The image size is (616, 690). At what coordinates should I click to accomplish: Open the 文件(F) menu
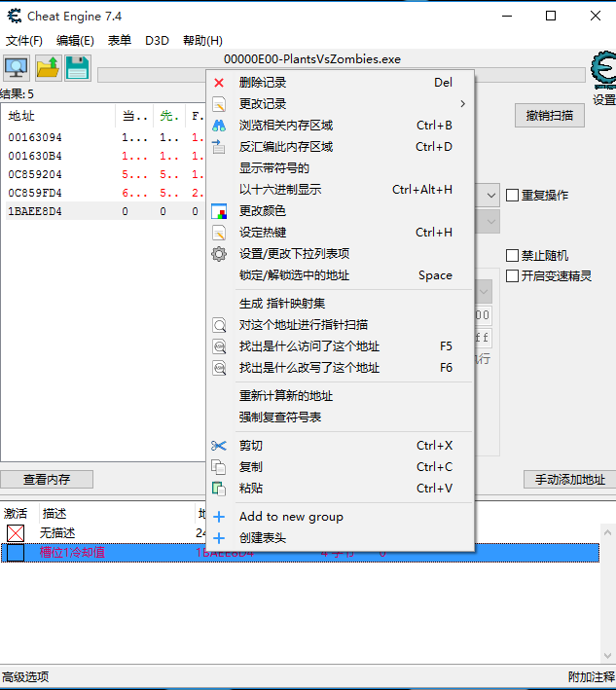click(23, 41)
